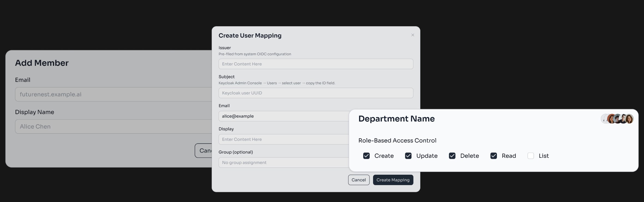Viewport: 644px width, 202px height.
Task: Toggle the Delete permission checkbox
Action: [x=452, y=156]
